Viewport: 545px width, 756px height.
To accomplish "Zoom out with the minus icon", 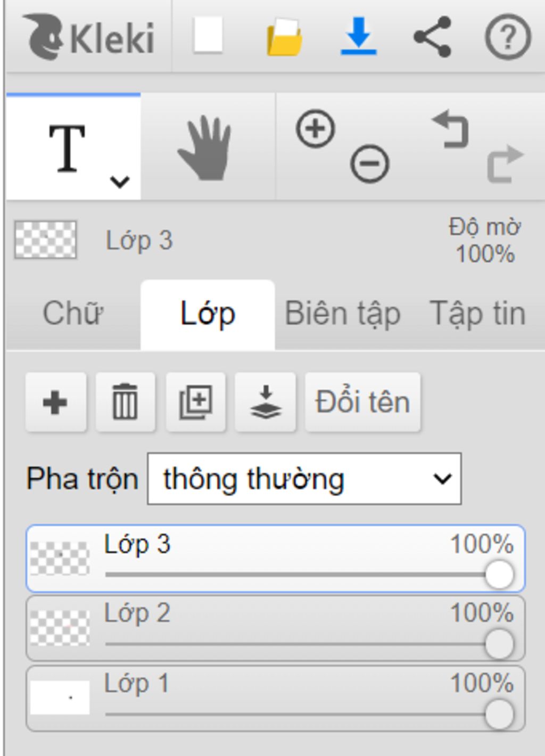I will point(370,163).
